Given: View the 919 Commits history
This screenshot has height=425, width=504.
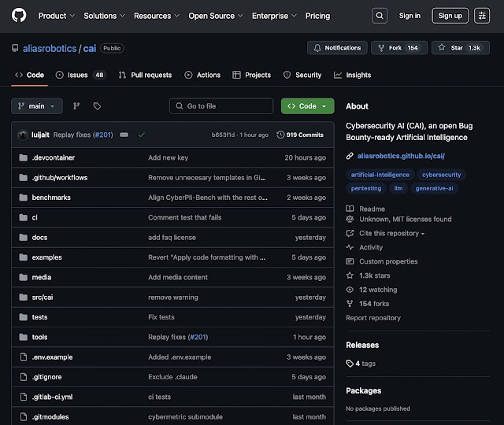Looking at the screenshot, I should tap(300, 135).
